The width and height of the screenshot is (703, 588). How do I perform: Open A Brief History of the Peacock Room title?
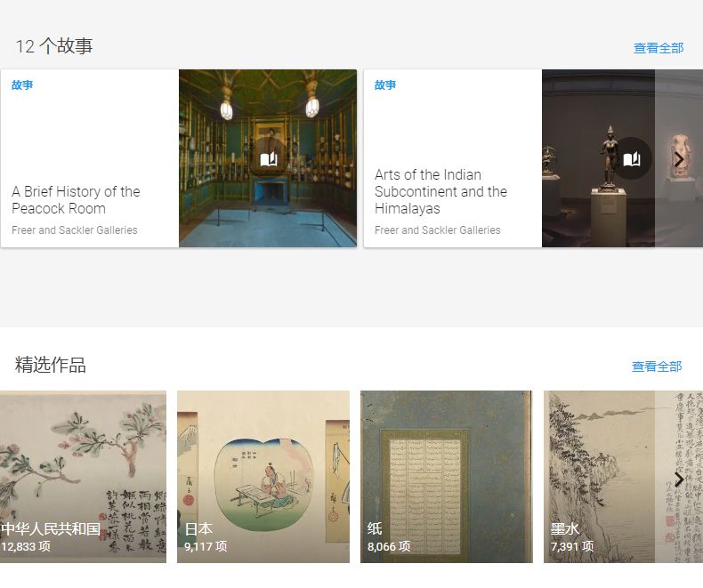(x=76, y=200)
